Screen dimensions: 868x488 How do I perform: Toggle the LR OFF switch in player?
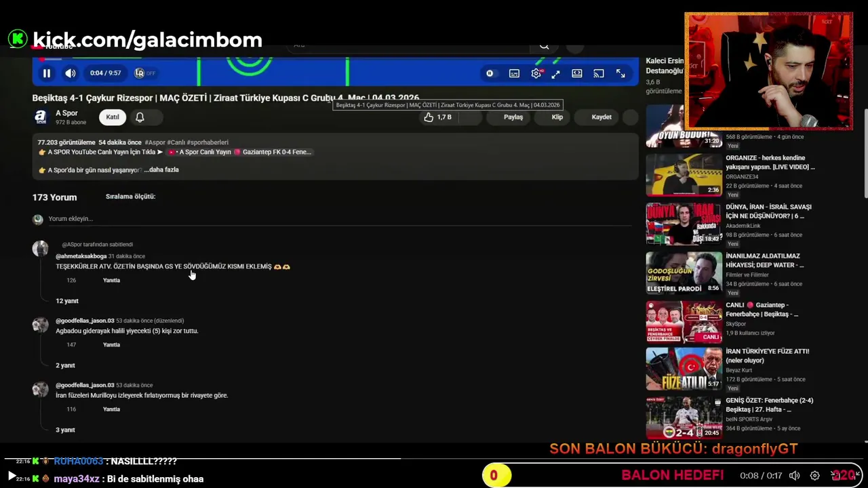pos(145,73)
